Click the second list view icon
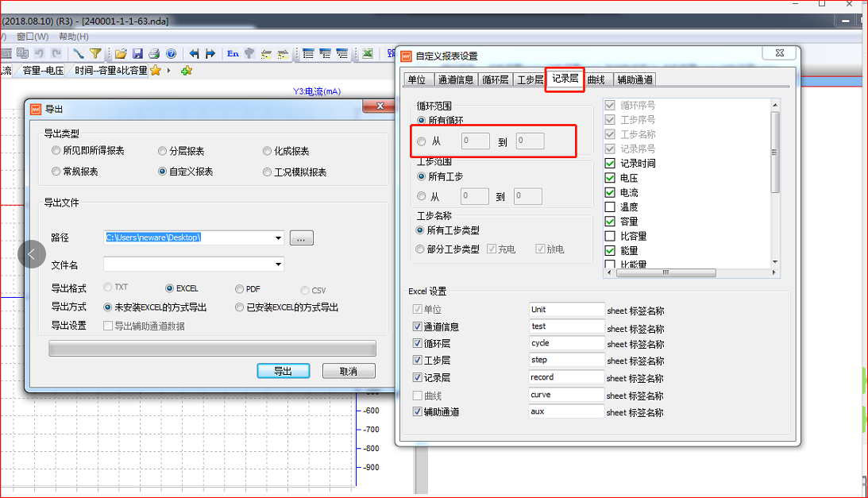Viewport: 868px width, 498px height. click(325, 53)
